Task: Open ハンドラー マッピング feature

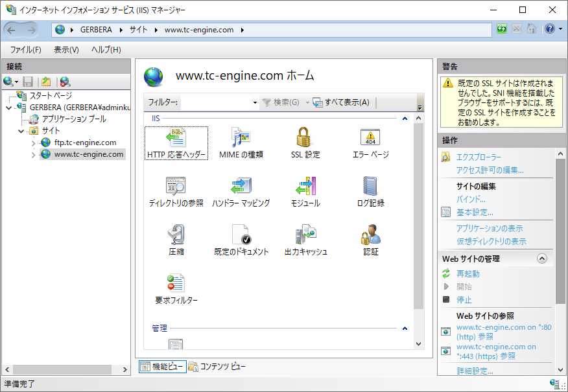Action: coord(241,192)
